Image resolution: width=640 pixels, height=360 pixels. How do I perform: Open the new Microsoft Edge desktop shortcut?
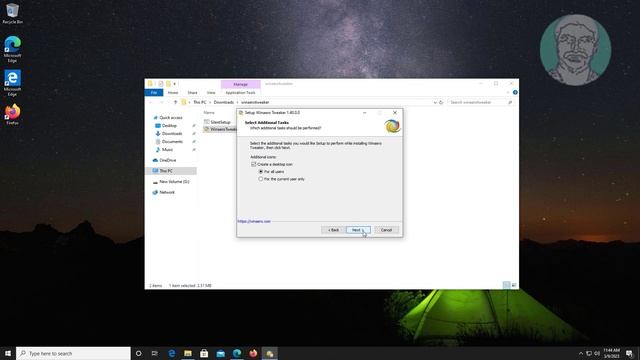pyautogui.click(x=12, y=49)
